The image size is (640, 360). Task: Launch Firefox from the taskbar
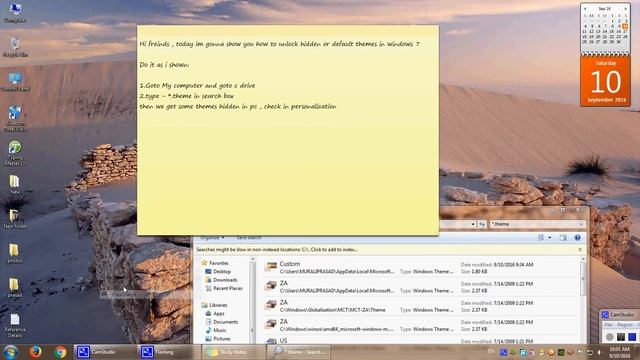coord(35,352)
